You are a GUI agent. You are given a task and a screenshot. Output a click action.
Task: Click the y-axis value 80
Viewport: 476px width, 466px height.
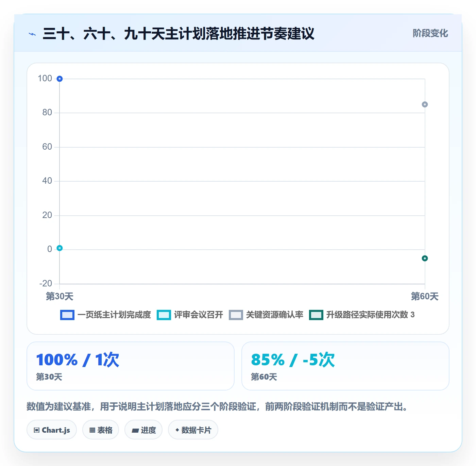47,113
